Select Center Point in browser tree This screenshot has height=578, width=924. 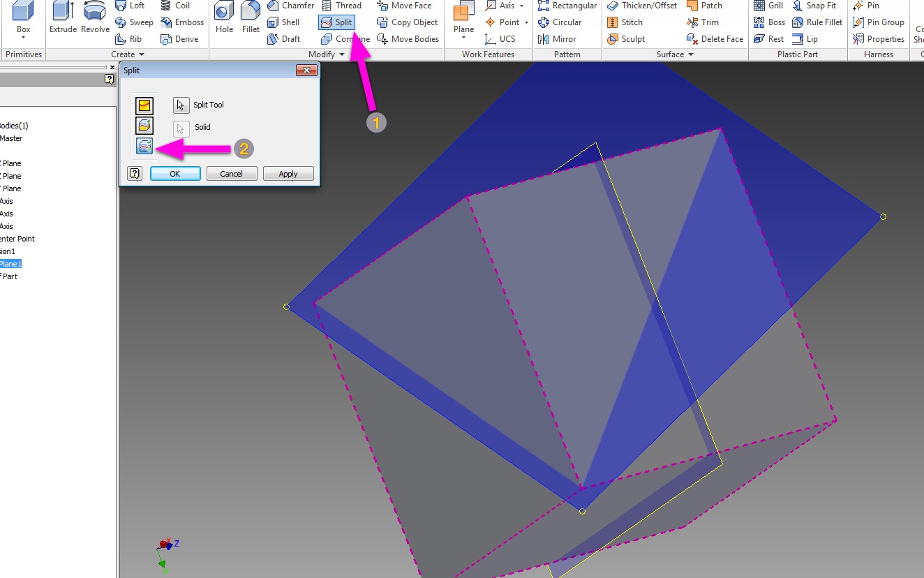17,239
